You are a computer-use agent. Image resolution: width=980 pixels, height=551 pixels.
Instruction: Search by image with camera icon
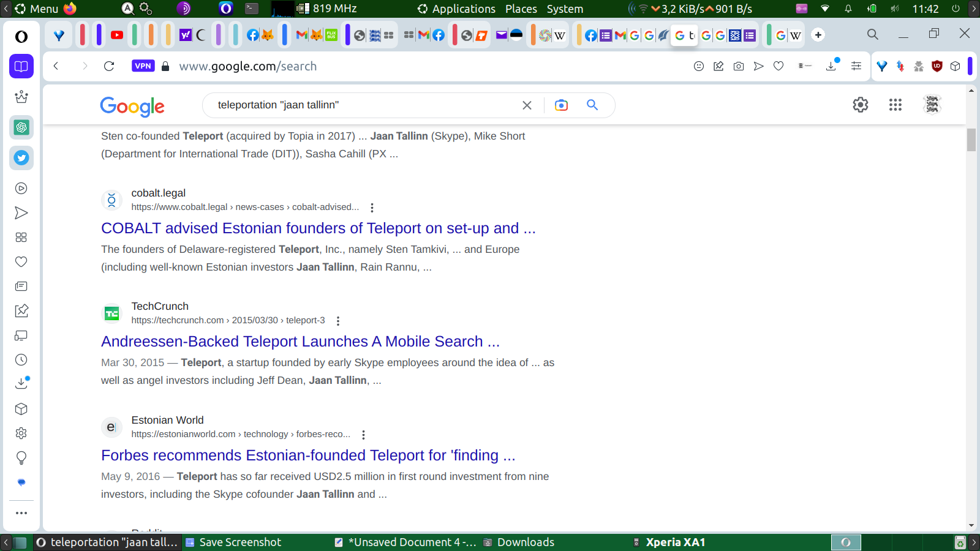(561, 105)
